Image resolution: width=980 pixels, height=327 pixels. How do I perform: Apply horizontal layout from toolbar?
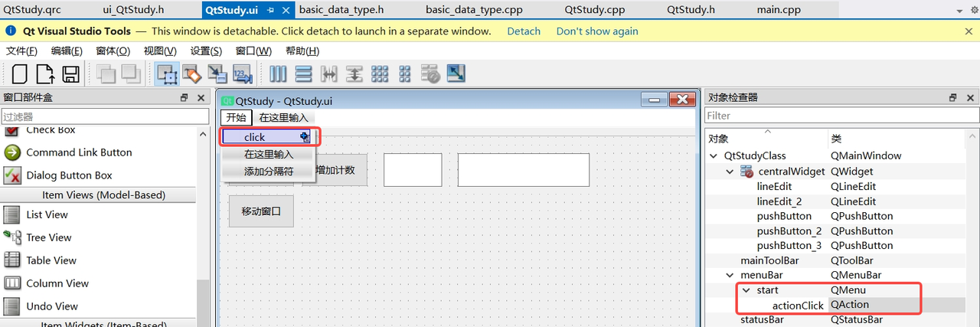tap(279, 74)
